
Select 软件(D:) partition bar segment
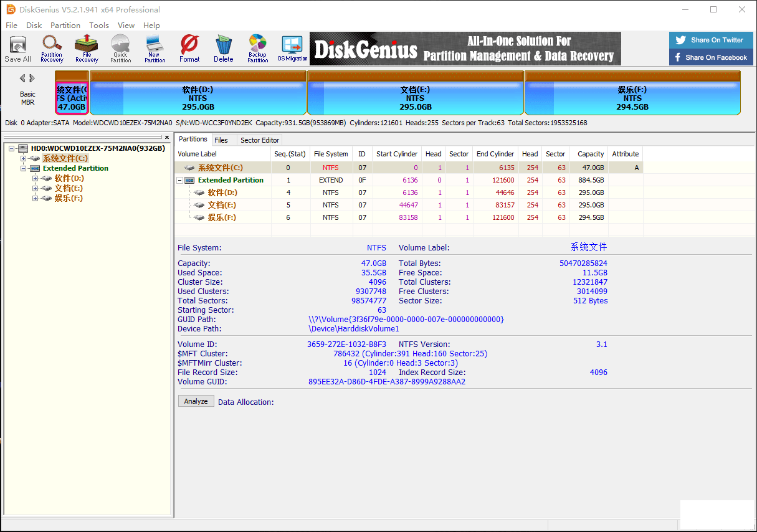click(x=198, y=93)
